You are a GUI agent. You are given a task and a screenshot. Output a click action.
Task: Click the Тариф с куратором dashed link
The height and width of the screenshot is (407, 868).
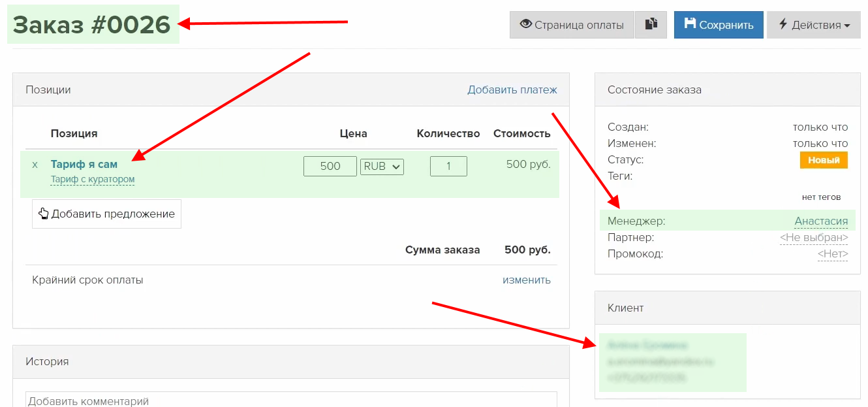tap(93, 179)
